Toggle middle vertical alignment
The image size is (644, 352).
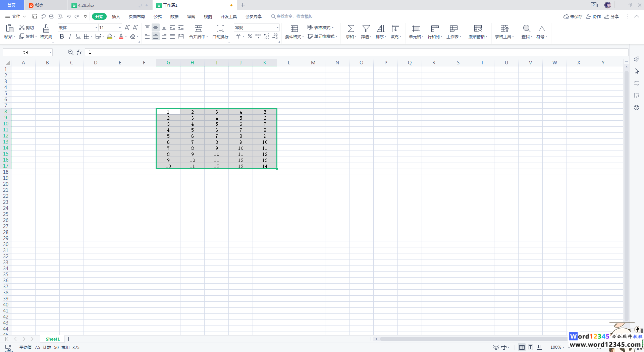coord(156,27)
